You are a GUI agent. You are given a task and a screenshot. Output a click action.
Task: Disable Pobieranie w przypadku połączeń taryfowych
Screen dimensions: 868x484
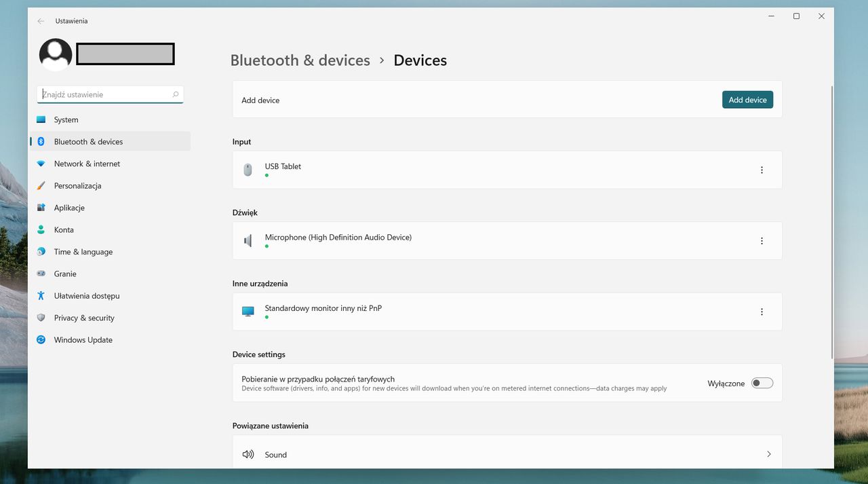[x=762, y=383]
